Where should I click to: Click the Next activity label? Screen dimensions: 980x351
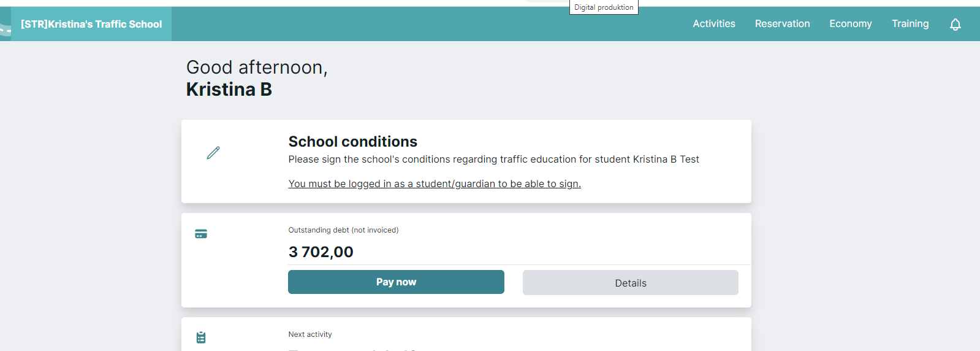(310, 334)
